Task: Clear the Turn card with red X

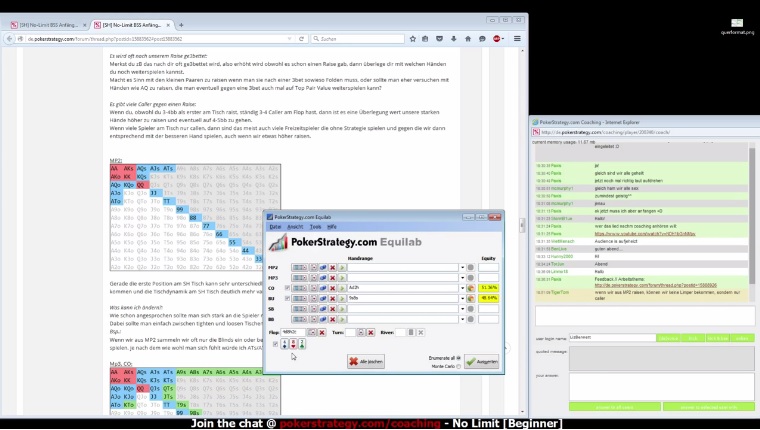Action: point(370,332)
